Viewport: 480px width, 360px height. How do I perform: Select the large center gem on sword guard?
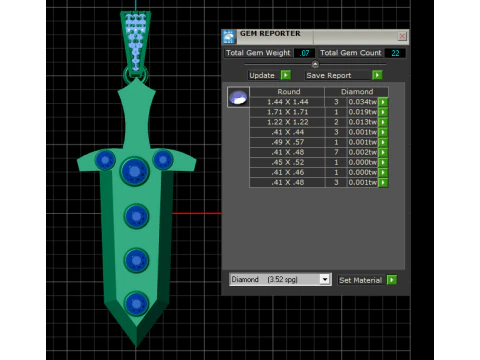pyautogui.click(x=134, y=171)
